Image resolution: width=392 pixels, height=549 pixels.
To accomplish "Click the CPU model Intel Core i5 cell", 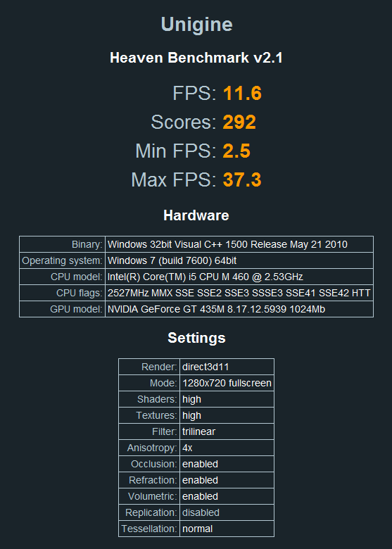I will click(239, 277).
